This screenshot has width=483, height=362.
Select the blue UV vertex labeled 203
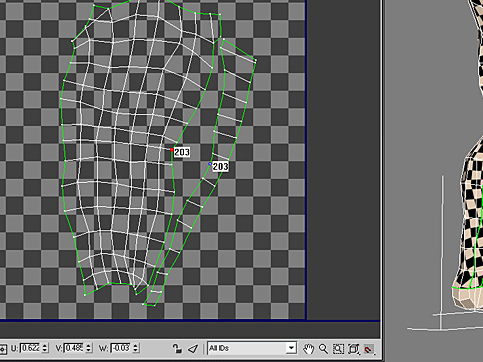point(210,164)
